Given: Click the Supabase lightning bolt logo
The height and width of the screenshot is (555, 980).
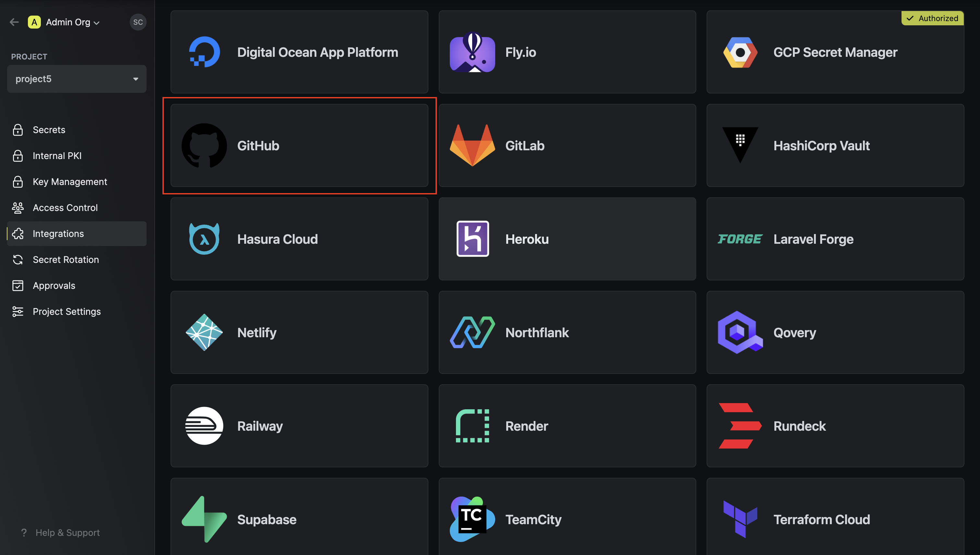Looking at the screenshot, I should point(204,519).
